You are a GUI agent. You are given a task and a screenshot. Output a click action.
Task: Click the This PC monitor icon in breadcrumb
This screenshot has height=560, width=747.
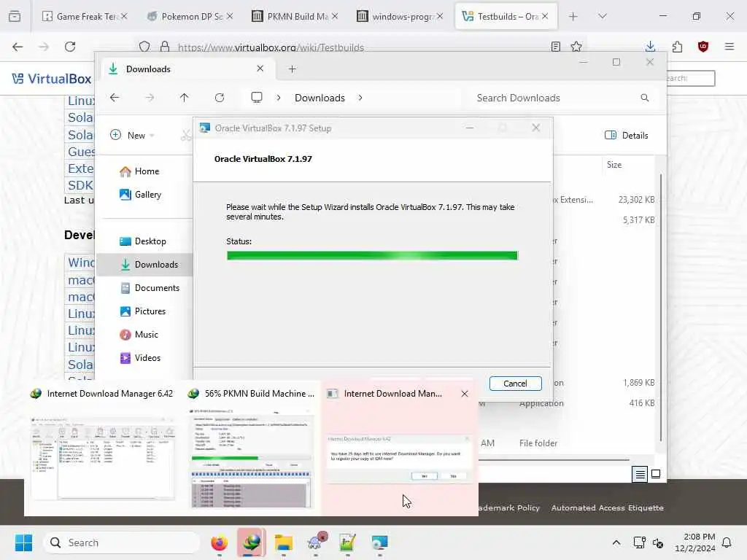click(x=257, y=98)
